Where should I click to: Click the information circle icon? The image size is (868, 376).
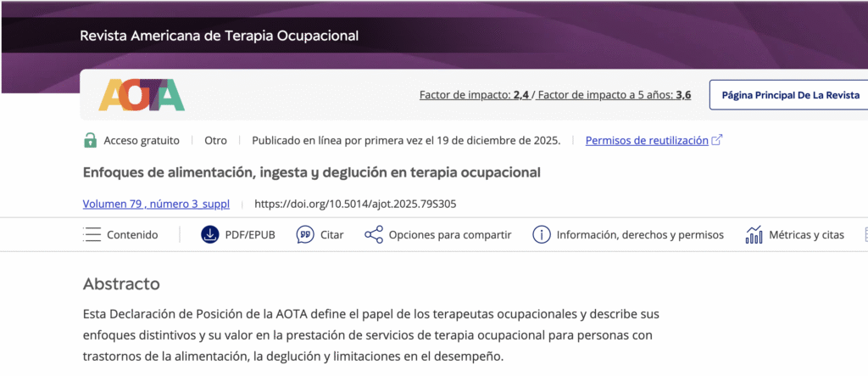click(x=542, y=234)
